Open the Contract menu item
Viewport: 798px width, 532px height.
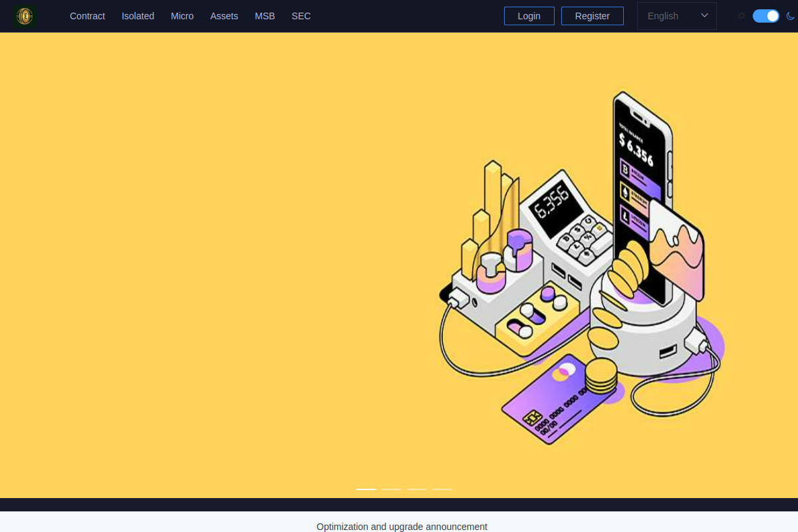pyautogui.click(x=87, y=16)
